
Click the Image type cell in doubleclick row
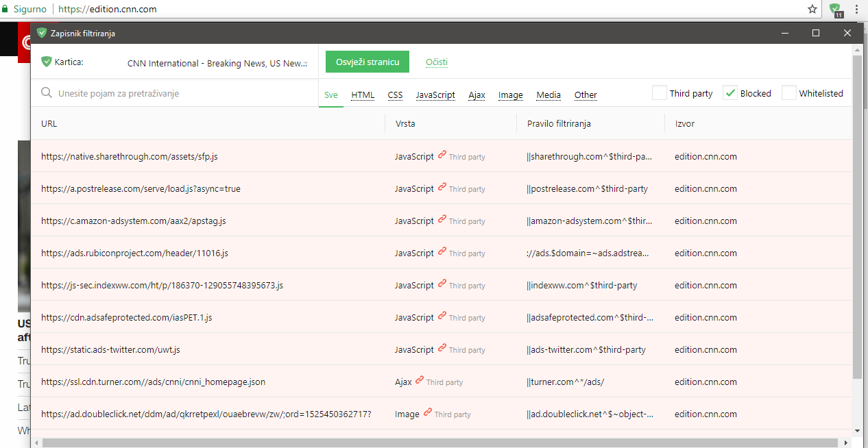407,414
